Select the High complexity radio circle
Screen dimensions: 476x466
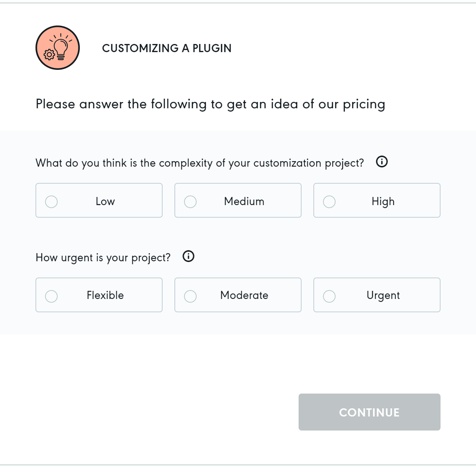(x=329, y=202)
